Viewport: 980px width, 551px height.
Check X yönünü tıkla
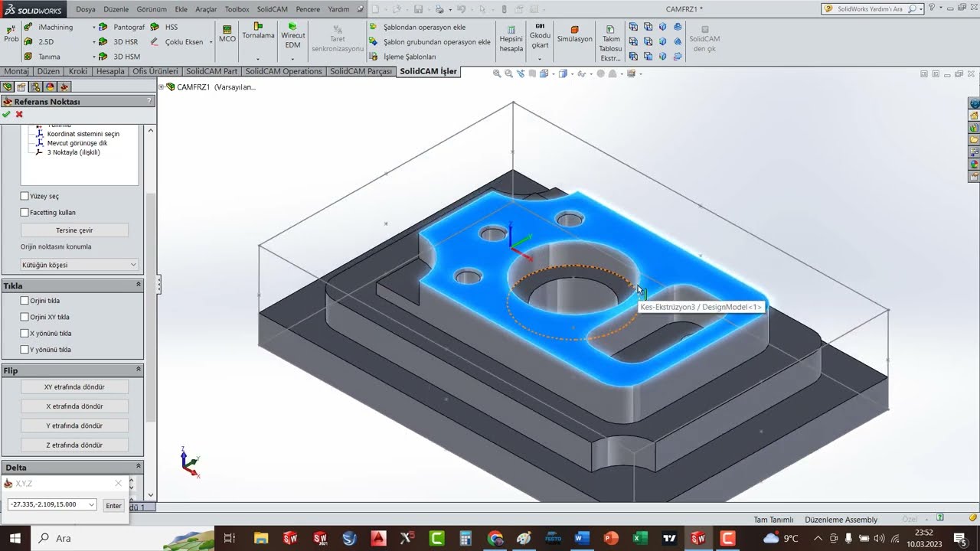pos(24,333)
